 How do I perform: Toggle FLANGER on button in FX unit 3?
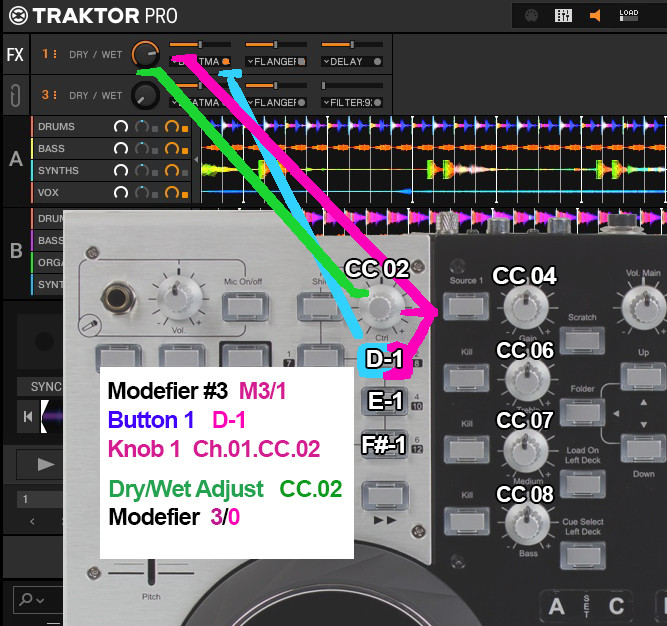tap(302, 102)
